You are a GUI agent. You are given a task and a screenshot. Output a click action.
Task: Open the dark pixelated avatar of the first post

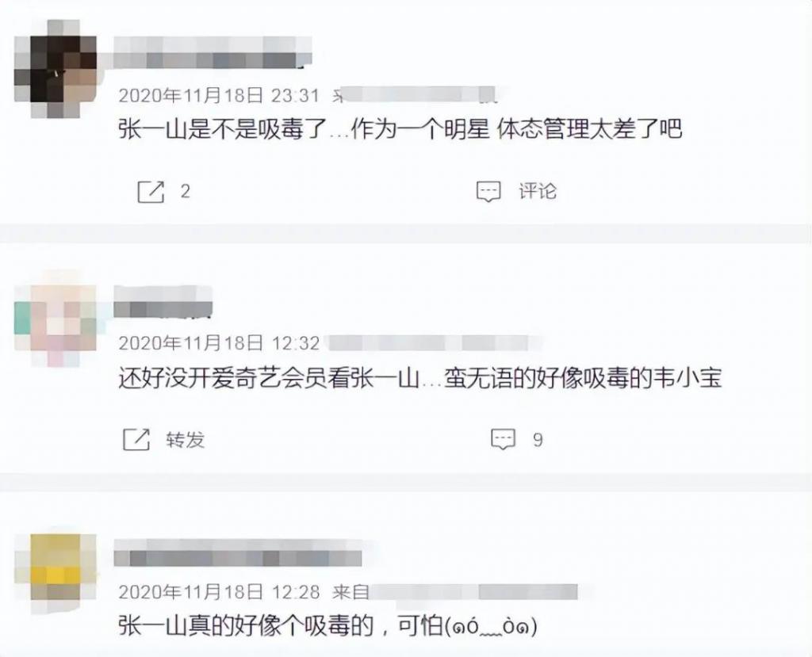click(56, 69)
